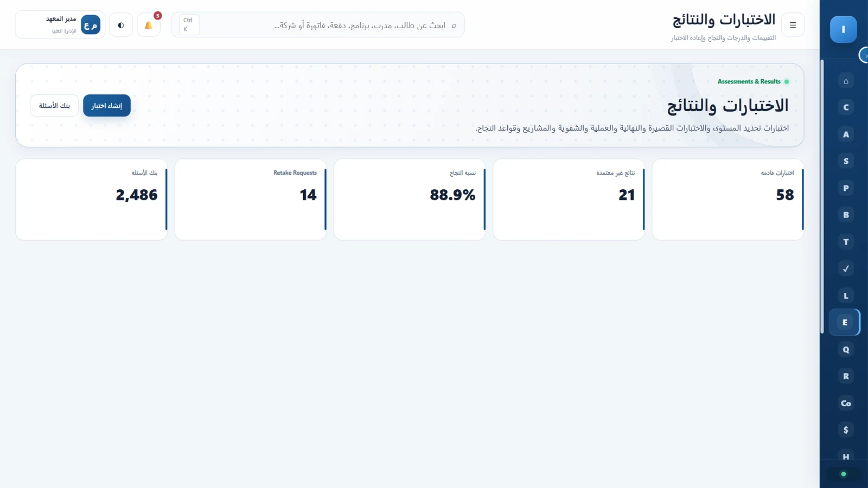
Task: Toggle dark mode theme
Action: pyautogui.click(x=121, y=25)
